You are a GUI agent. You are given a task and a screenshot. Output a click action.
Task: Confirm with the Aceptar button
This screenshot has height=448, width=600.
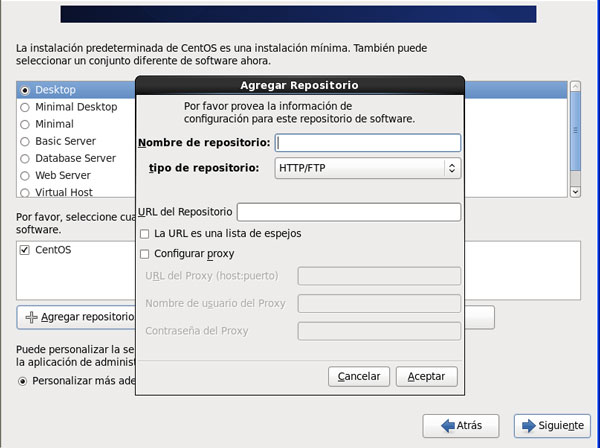click(427, 377)
